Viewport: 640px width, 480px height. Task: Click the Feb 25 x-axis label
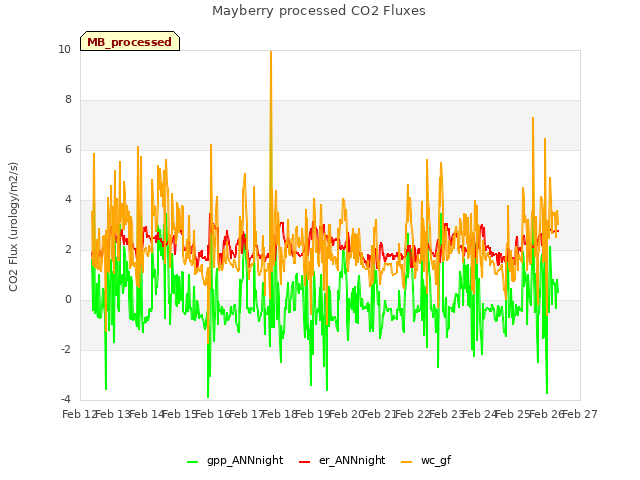[513, 414]
